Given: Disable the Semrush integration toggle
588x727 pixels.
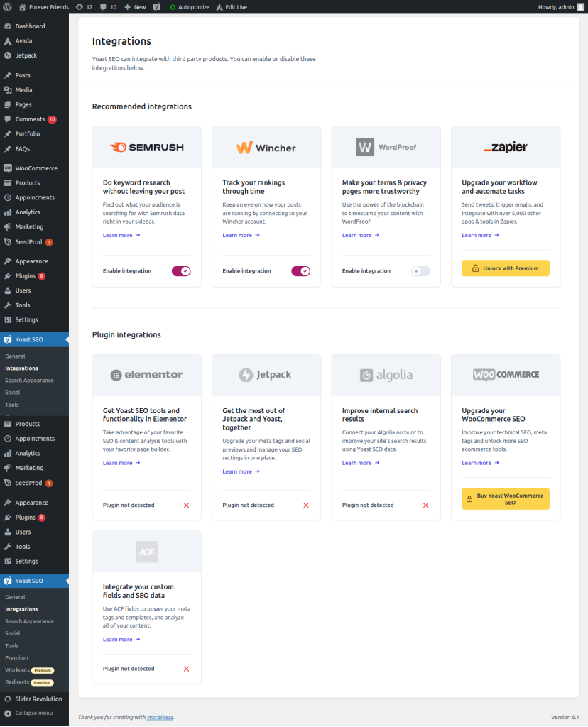Looking at the screenshot, I should point(181,271).
